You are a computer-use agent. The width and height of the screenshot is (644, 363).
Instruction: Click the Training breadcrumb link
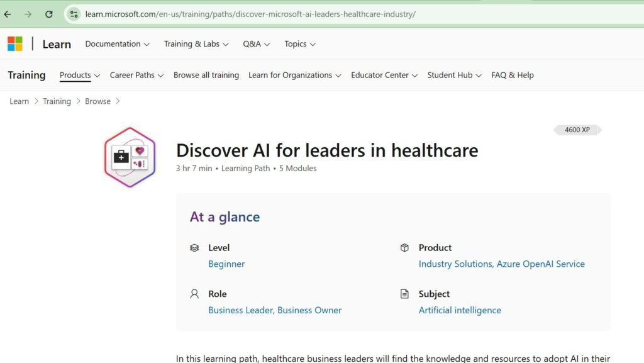[57, 101]
